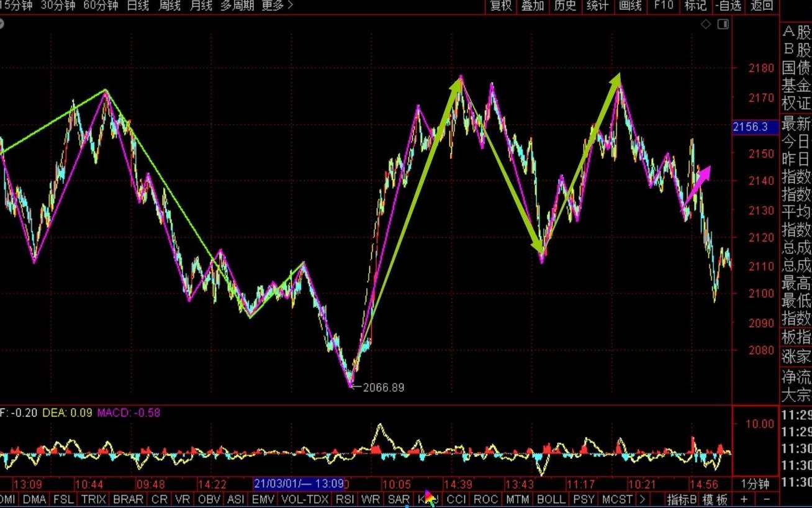Activate the 画线 drawing tools
Image resolution: width=812 pixels, height=508 pixels.
tap(630, 6)
